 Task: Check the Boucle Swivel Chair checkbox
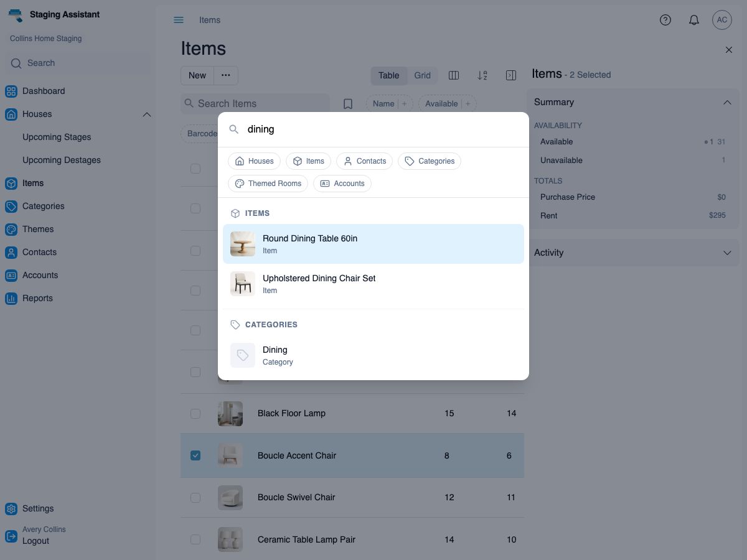point(195,497)
